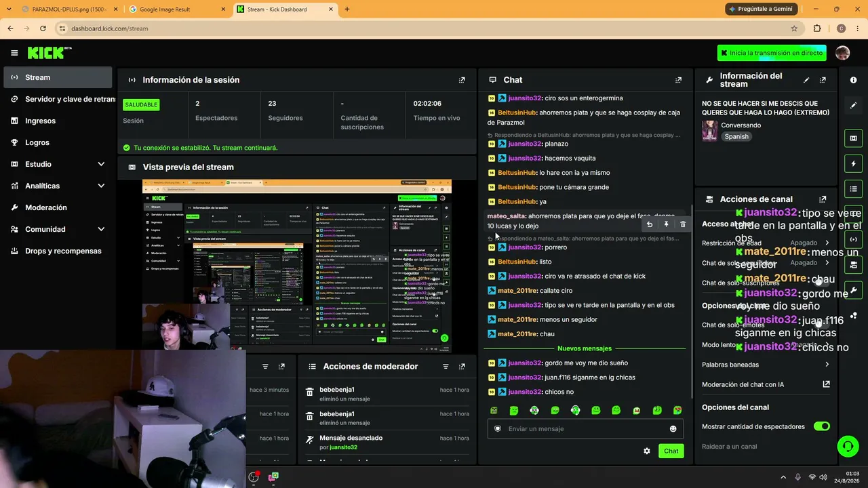
Task: Open Servidor y clave de retransmisión page
Action: [58, 99]
